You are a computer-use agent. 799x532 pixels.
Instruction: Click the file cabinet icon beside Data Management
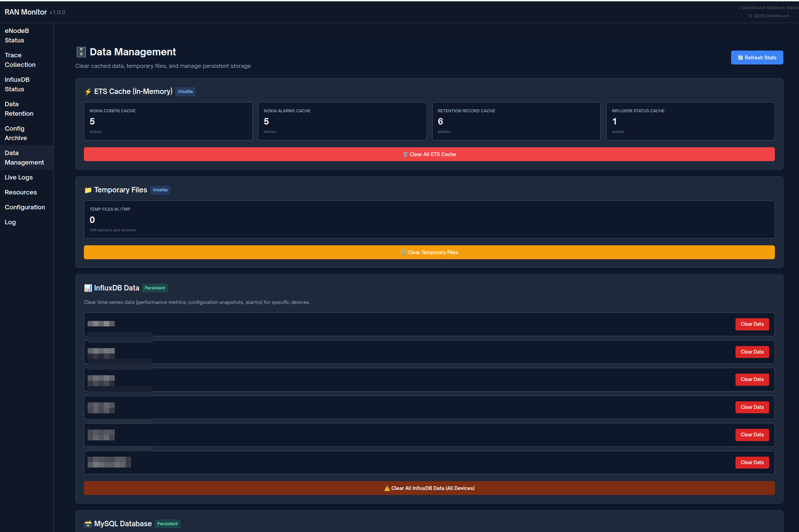[x=81, y=52]
